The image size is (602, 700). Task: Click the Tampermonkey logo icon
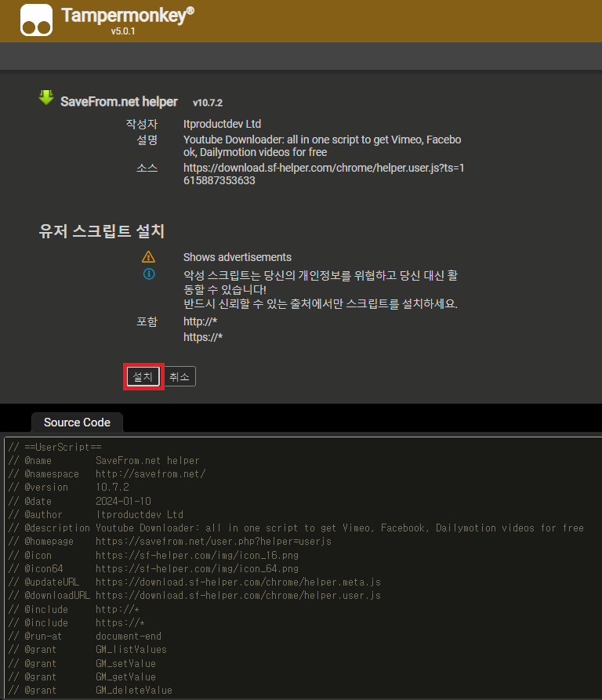pos(36,20)
